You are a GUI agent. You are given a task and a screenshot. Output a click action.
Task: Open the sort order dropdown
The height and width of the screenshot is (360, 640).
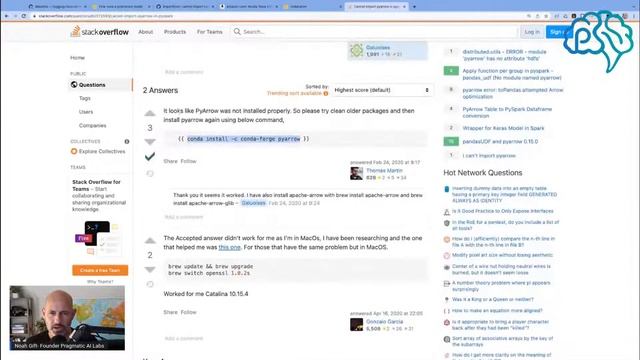[382, 90]
